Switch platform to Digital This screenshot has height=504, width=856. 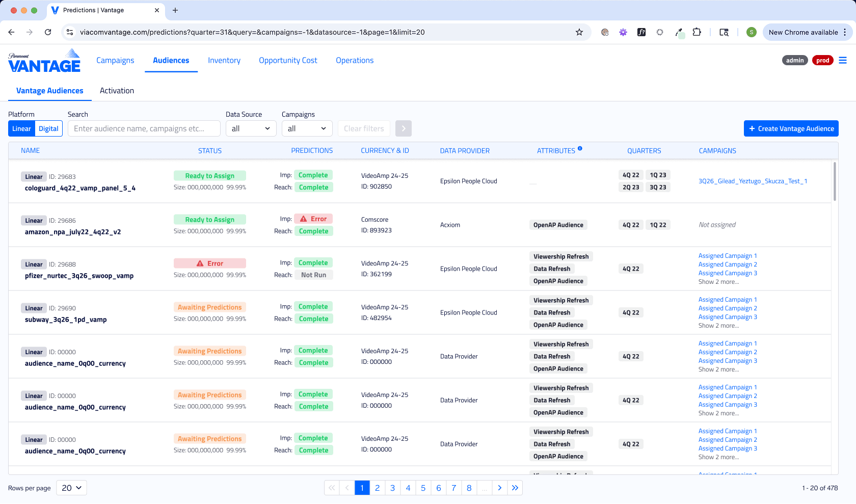pyautogui.click(x=48, y=128)
